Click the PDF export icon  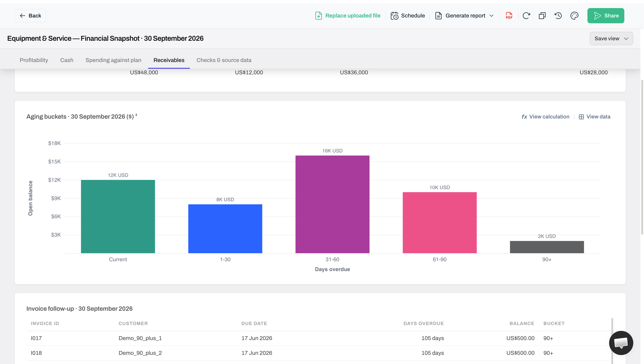coord(509,15)
